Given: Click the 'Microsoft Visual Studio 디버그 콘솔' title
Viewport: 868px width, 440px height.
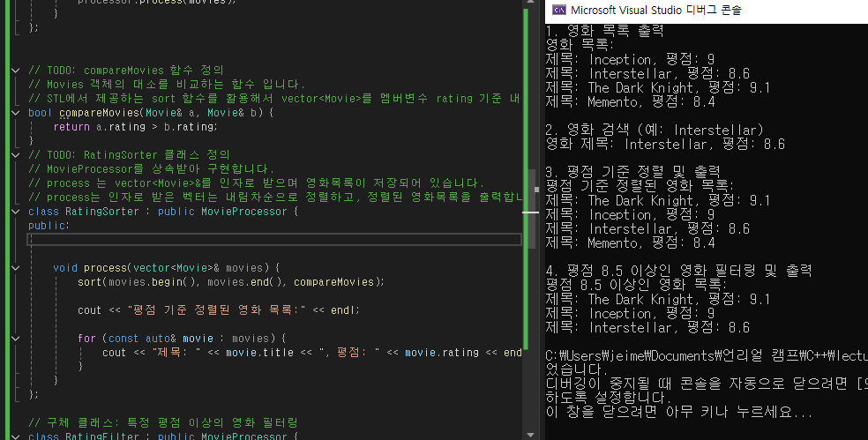Looking at the screenshot, I should [656, 10].
